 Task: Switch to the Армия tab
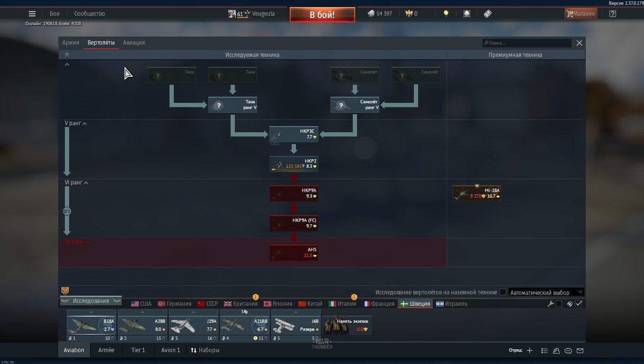click(x=71, y=43)
